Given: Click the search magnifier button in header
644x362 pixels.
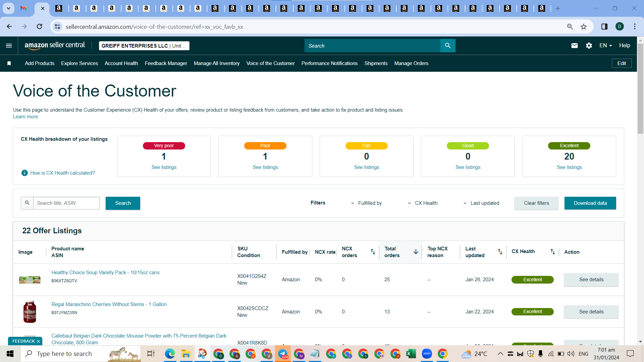Looking at the screenshot, I should (x=448, y=46).
